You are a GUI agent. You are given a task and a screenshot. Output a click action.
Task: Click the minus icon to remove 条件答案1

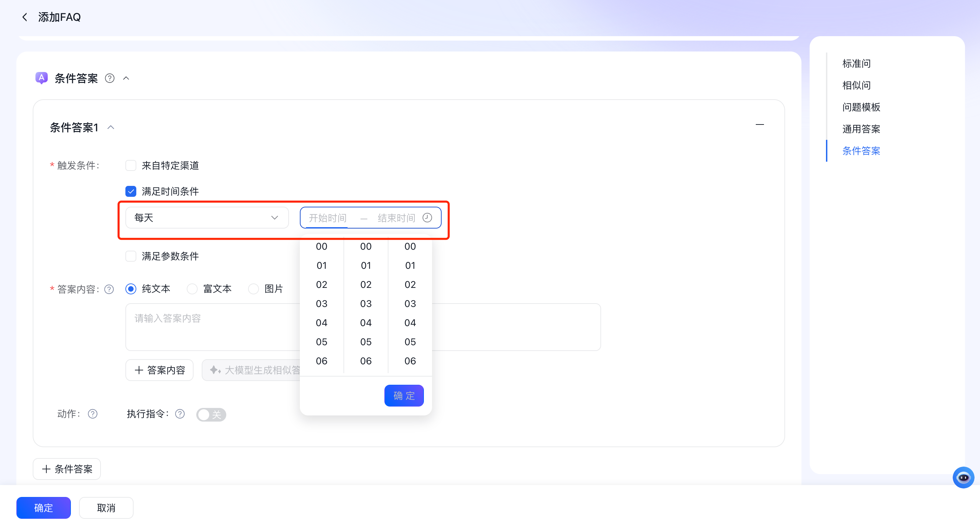tap(759, 125)
